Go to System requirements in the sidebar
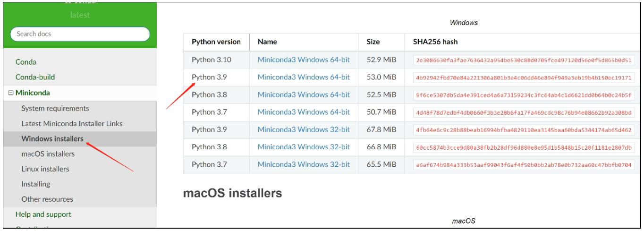Viewport: 644px width, 231px height. click(x=55, y=109)
